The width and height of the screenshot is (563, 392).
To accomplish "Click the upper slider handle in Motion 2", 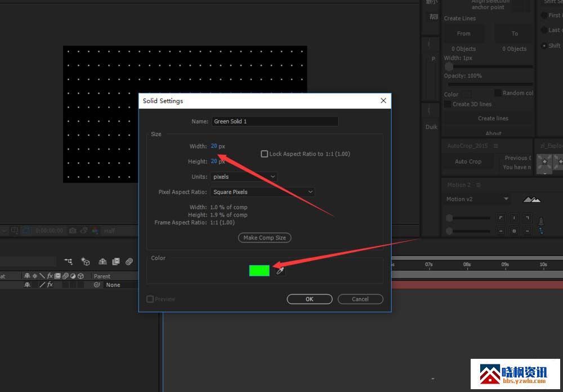I will 449,218.
